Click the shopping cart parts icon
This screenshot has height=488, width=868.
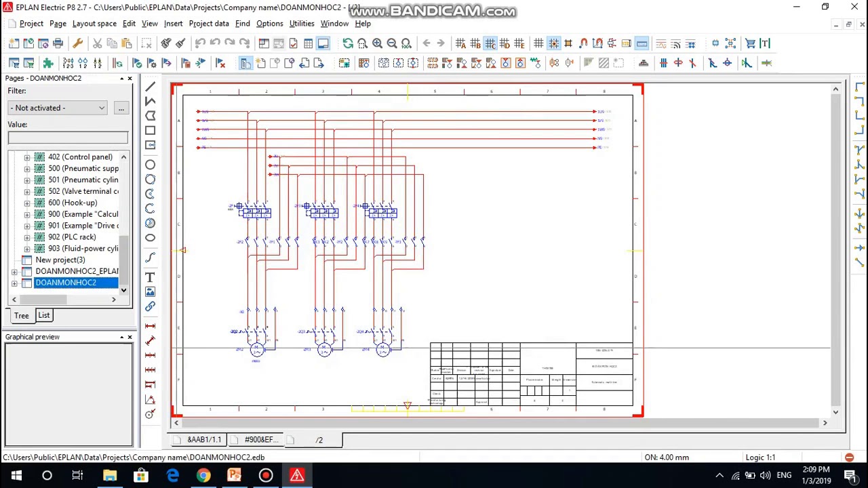(750, 43)
